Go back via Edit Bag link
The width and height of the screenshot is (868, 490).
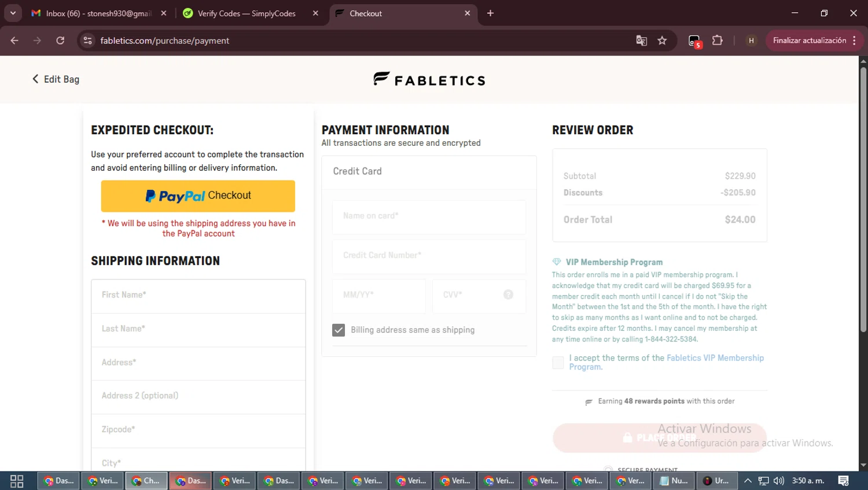coord(56,79)
